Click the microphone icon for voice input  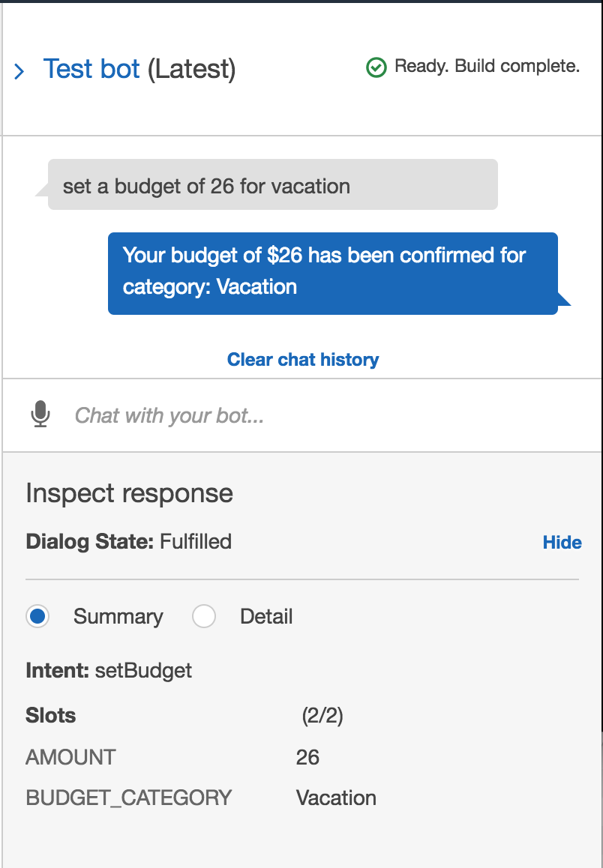pos(40,414)
